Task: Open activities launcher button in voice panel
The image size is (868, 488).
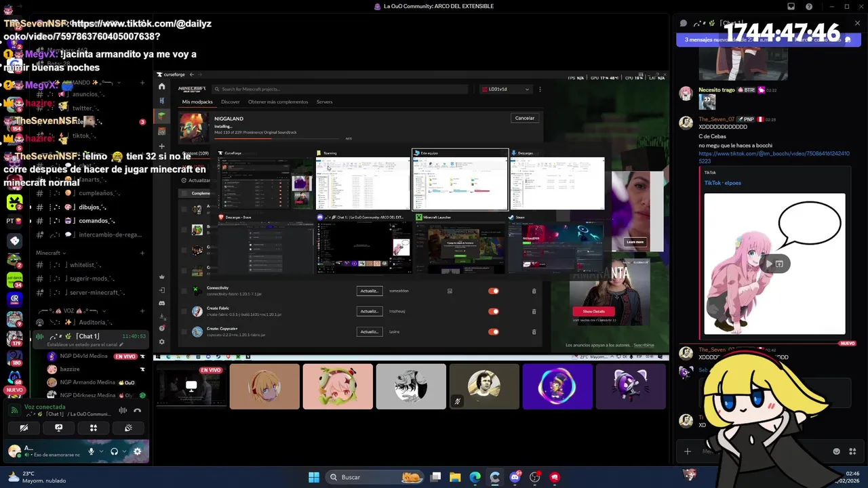Action: point(94,428)
